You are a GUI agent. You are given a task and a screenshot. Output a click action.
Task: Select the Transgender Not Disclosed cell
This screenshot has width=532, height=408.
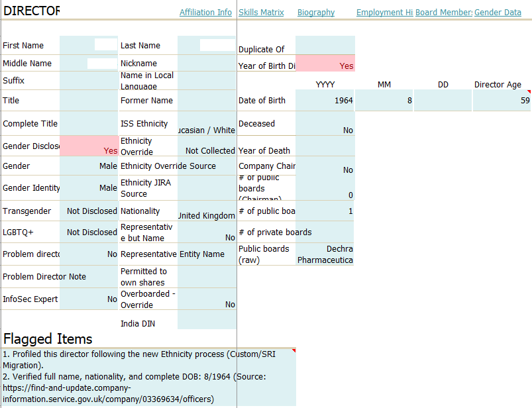[89, 211]
